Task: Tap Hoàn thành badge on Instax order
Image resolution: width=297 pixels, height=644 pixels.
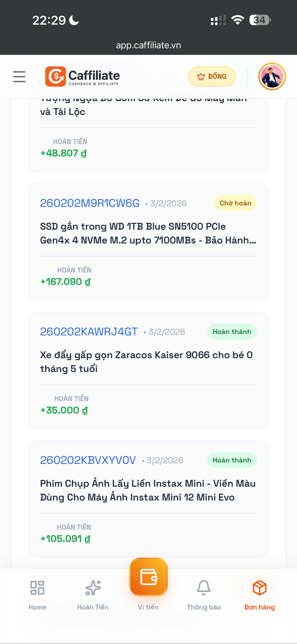Action: pyautogui.click(x=232, y=460)
